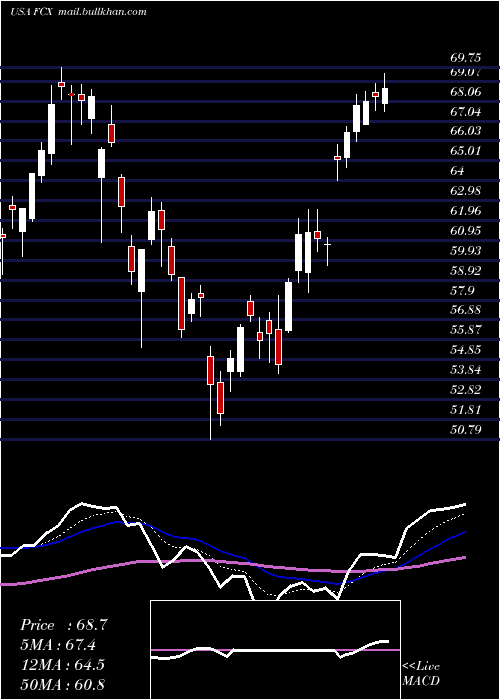Select the 69.07 price axis label
This screenshot has height=700, width=500.
pos(465,72)
